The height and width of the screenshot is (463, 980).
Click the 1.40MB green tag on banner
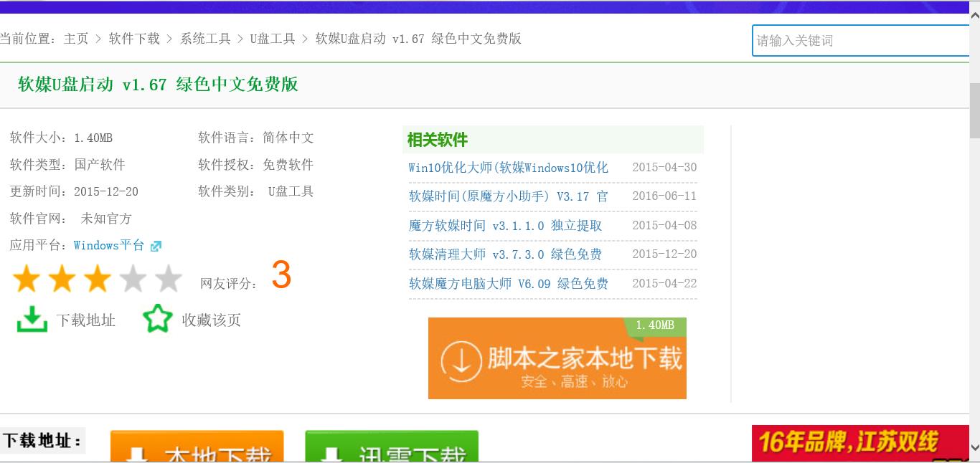pos(655,325)
